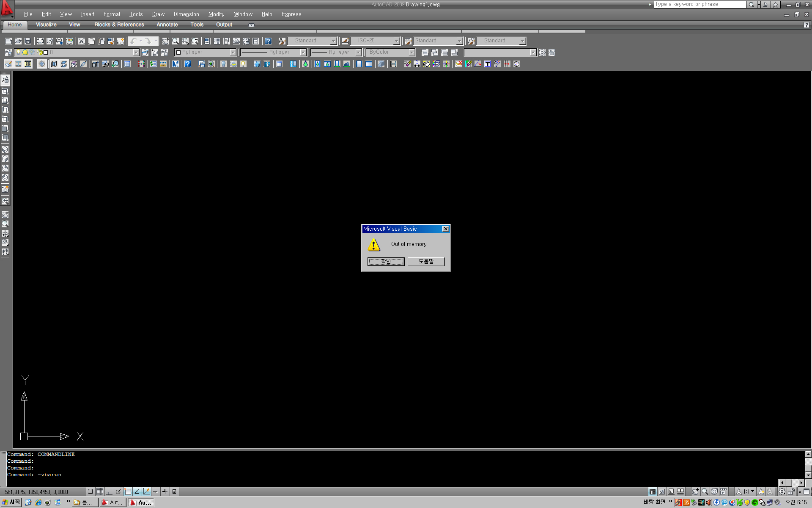
Task: Toggle Dynamic UCS in status bar
Action: point(146,491)
